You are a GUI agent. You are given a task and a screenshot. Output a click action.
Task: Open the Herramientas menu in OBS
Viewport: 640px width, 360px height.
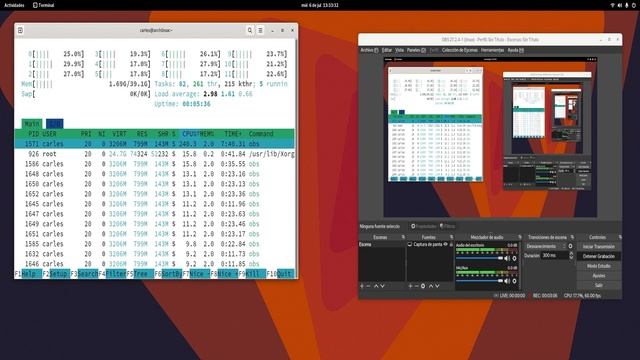492,50
